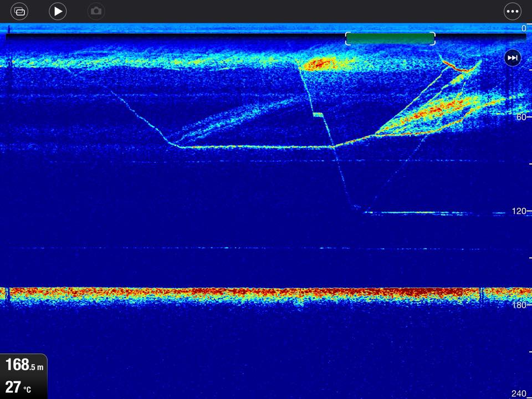
Task: Tap the 168.5 m depth readout
Action: (24, 365)
